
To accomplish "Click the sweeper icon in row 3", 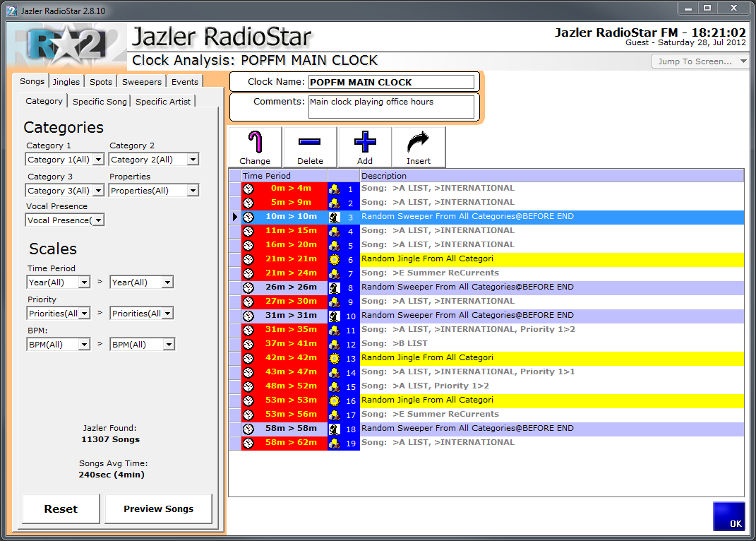I will coord(334,217).
